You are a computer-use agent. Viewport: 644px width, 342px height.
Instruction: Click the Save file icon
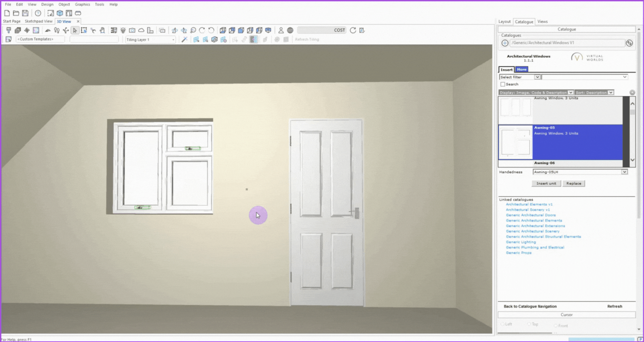pyautogui.click(x=25, y=13)
